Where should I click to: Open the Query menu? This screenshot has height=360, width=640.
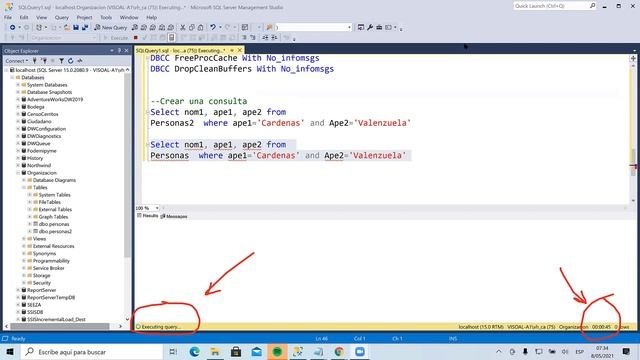click(62, 18)
